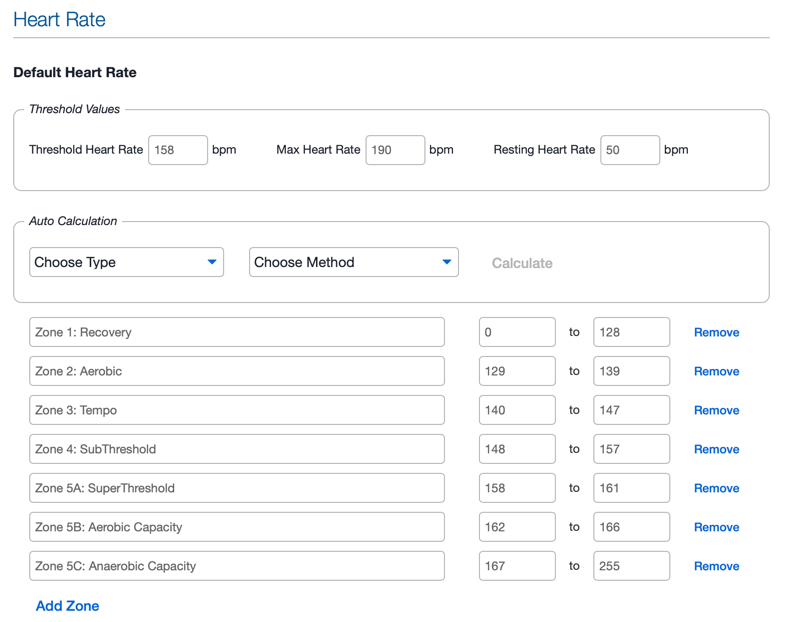786x622 pixels.
Task: Remove Zone 3: Tempo
Action: (x=716, y=410)
